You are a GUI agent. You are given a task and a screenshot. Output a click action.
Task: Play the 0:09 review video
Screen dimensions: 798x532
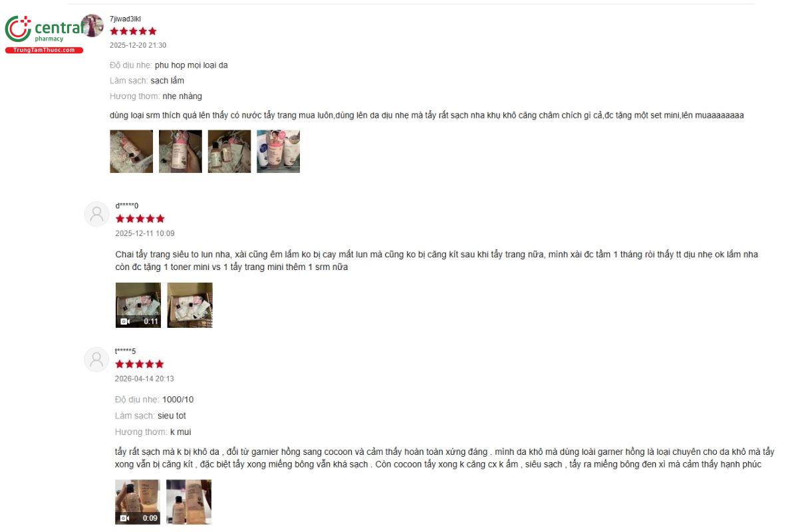[138, 502]
